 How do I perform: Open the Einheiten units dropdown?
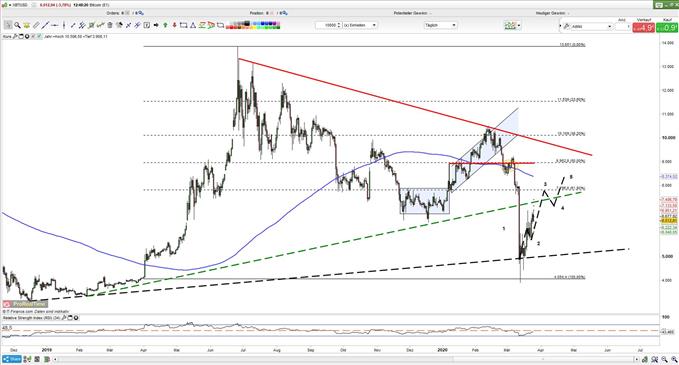pos(360,25)
